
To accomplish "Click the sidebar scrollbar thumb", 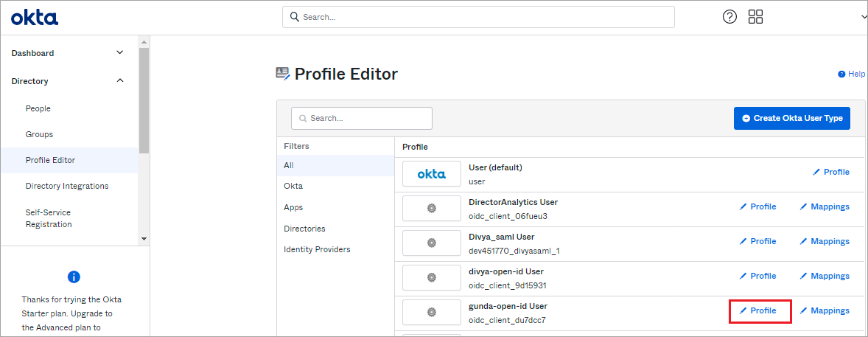I will [x=144, y=100].
